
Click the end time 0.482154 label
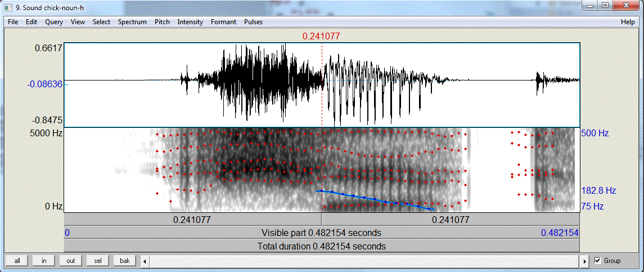pos(560,233)
